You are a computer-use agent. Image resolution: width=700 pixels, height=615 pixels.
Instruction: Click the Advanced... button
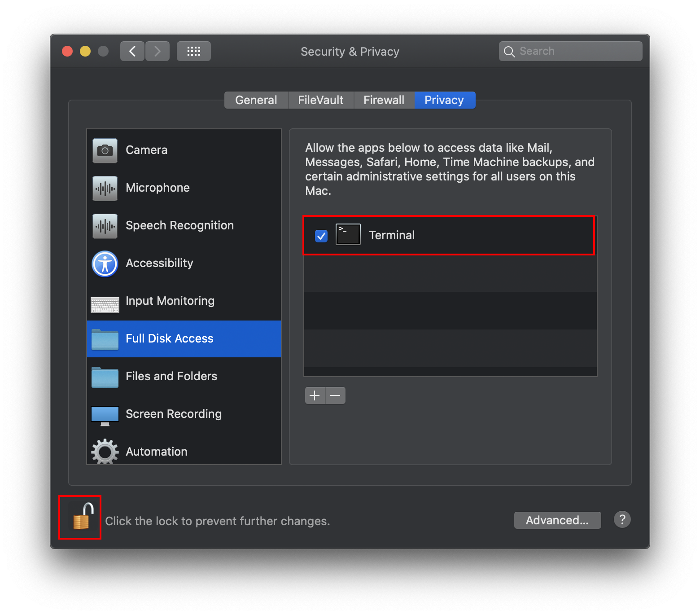[x=557, y=520]
